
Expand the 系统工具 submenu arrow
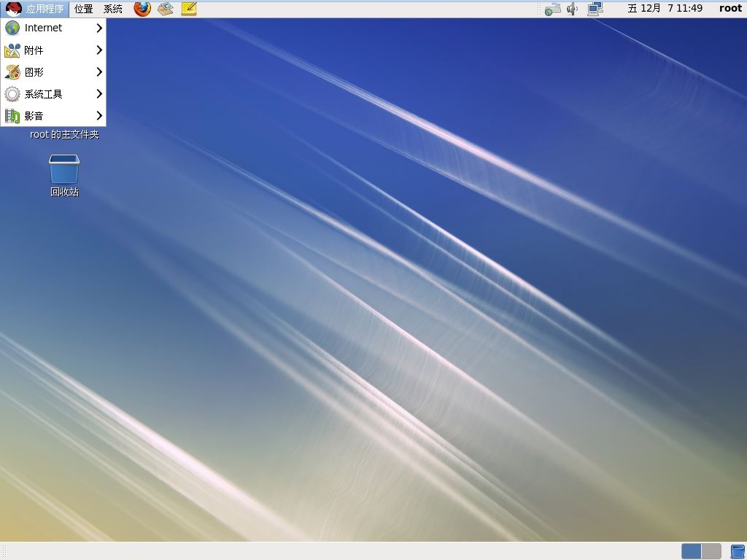click(99, 94)
